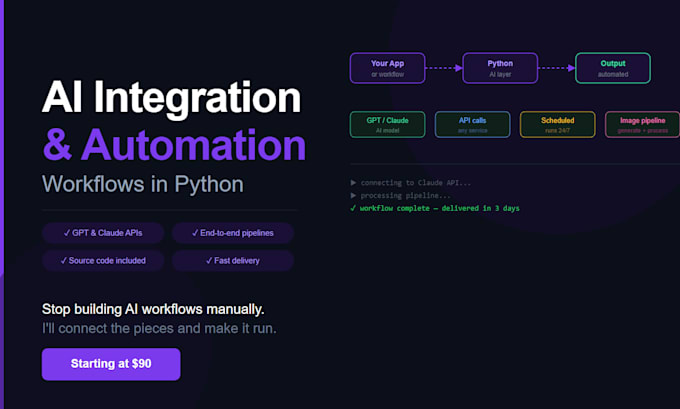This screenshot has width=680, height=409.
Task: Click the 'Python AI layer' box
Action: tap(500, 68)
